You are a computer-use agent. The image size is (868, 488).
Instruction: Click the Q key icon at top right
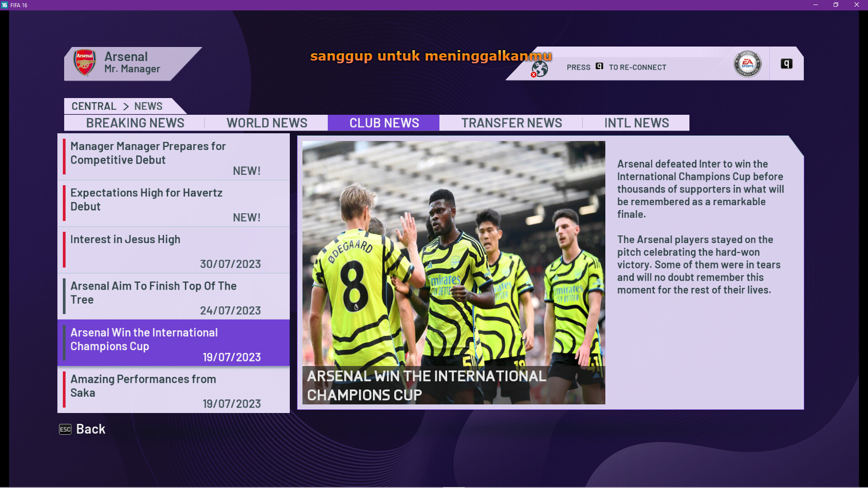pyautogui.click(x=787, y=64)
